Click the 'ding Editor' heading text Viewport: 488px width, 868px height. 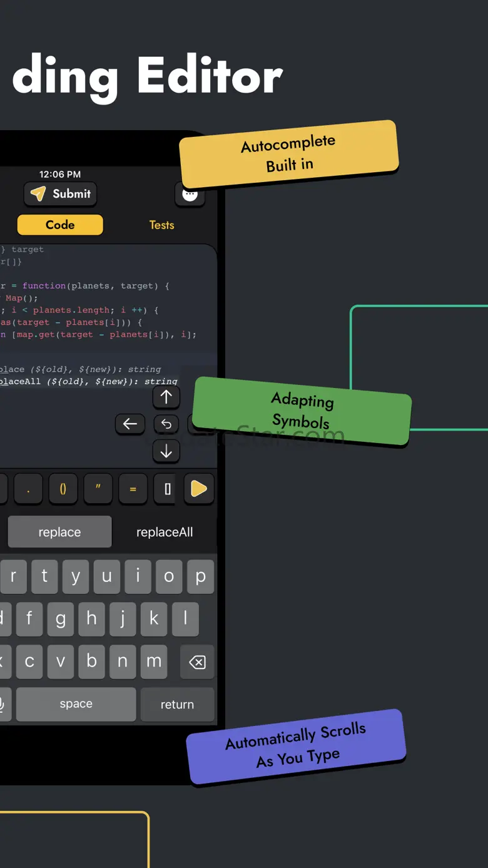coord(148,78)
